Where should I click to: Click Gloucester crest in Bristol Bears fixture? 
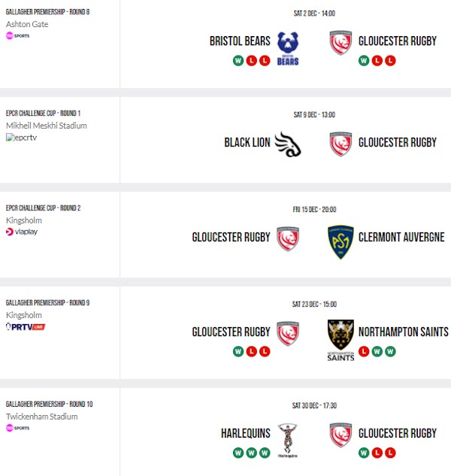[x=341, y=42]
